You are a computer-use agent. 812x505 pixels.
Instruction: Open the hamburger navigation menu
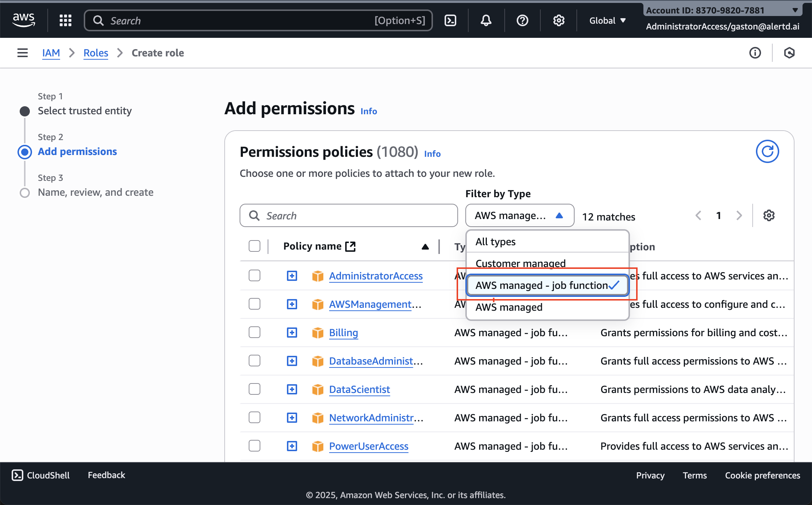(22, 53)
